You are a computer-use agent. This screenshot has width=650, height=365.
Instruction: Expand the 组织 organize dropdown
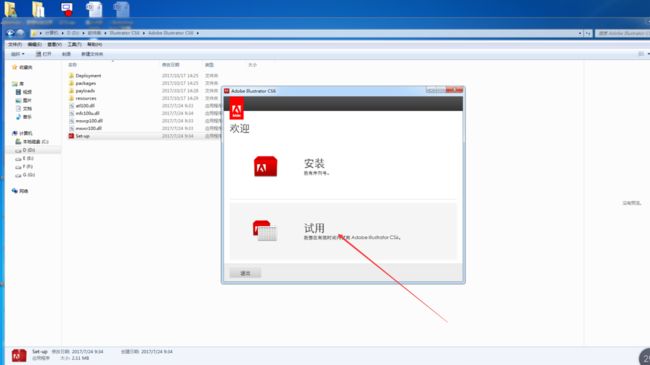pyautogui.click(x=17, y=54)
